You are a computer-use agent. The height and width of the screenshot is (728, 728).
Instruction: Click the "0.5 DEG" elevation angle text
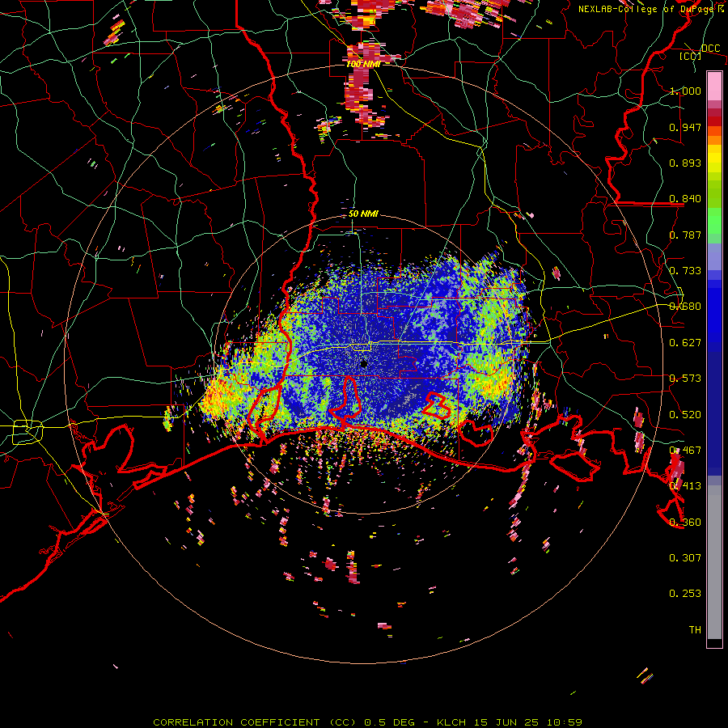[391, 722]
